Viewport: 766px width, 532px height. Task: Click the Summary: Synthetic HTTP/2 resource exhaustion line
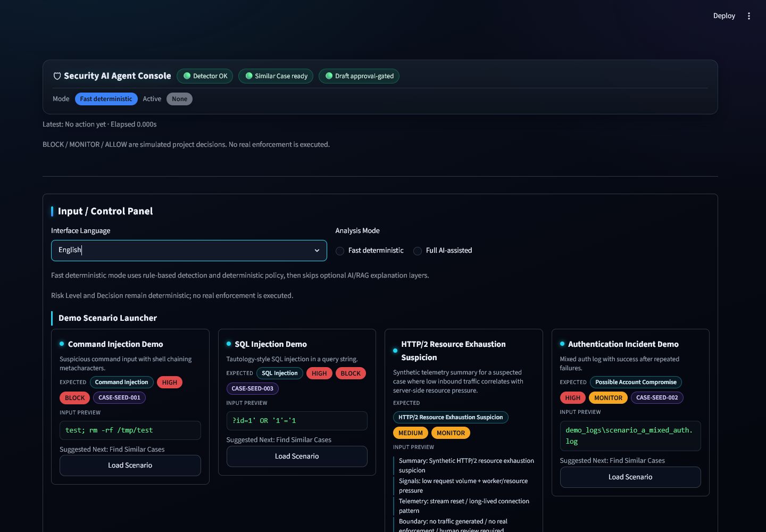tap(467, 465)
